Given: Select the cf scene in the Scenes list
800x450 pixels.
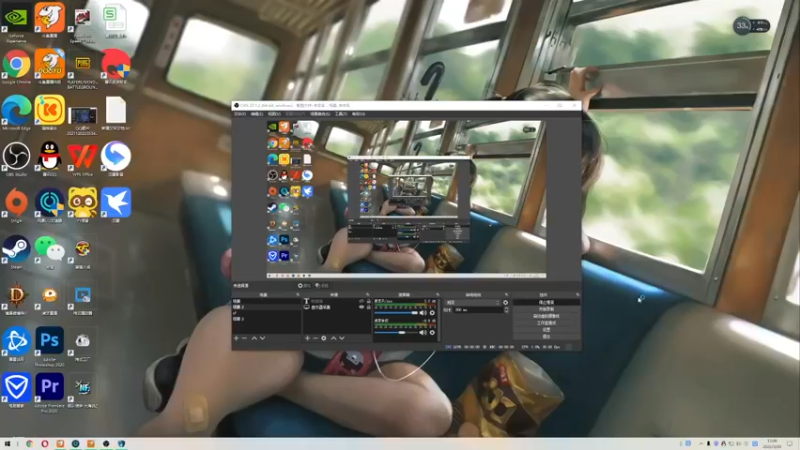Looking at the screenshot, I should click(266, 313).
